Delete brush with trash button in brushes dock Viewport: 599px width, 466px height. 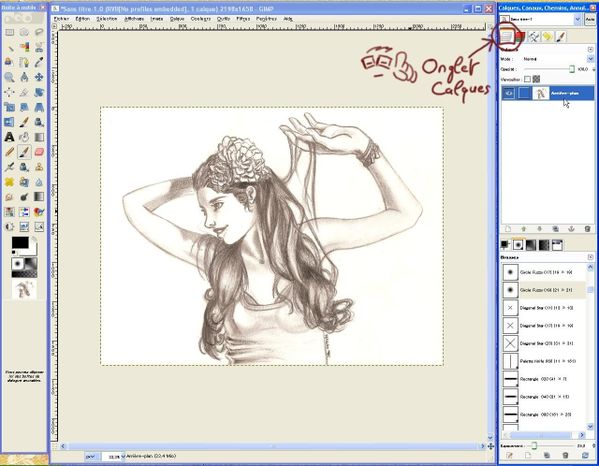click(x=566, y=455)
